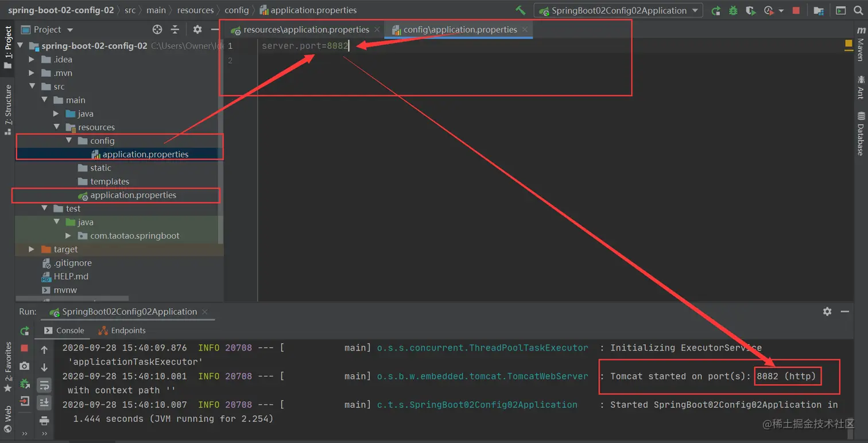The height and width of the screenshot is (443, 868).
Task: Expand the java folder under main
Action: (x=56, y=114)
